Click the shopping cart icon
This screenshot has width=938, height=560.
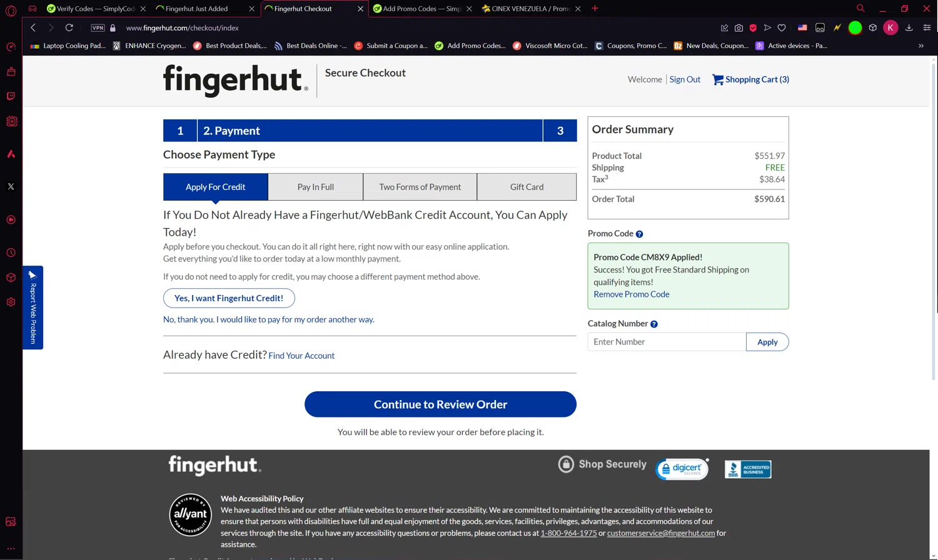[718, 79]
